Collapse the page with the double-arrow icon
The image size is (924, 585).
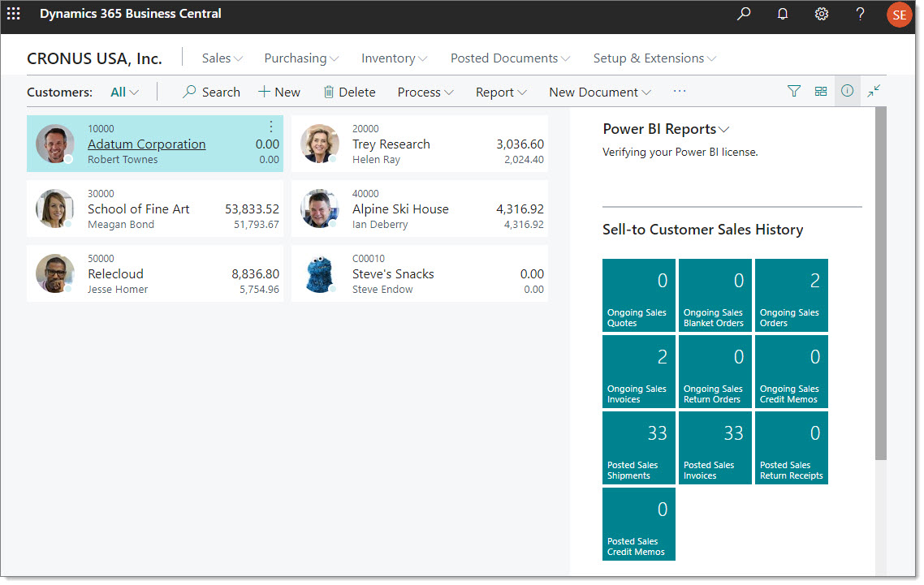pos(874,91)
